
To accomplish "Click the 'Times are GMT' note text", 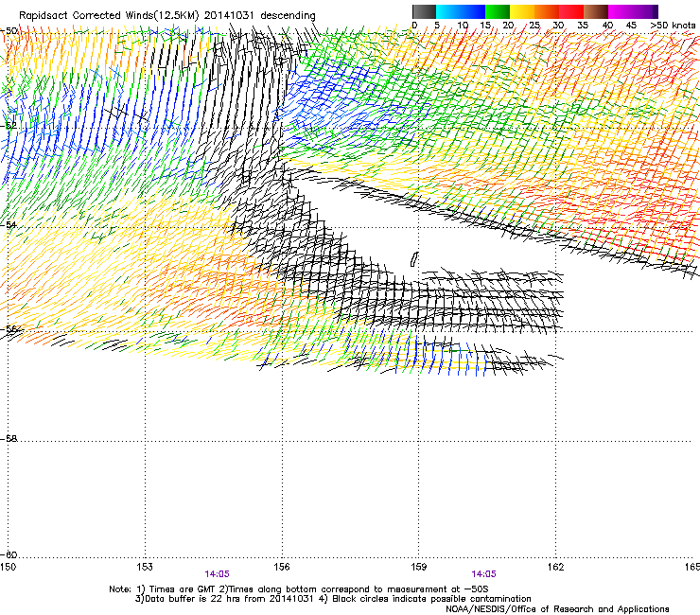I will 183,589.
